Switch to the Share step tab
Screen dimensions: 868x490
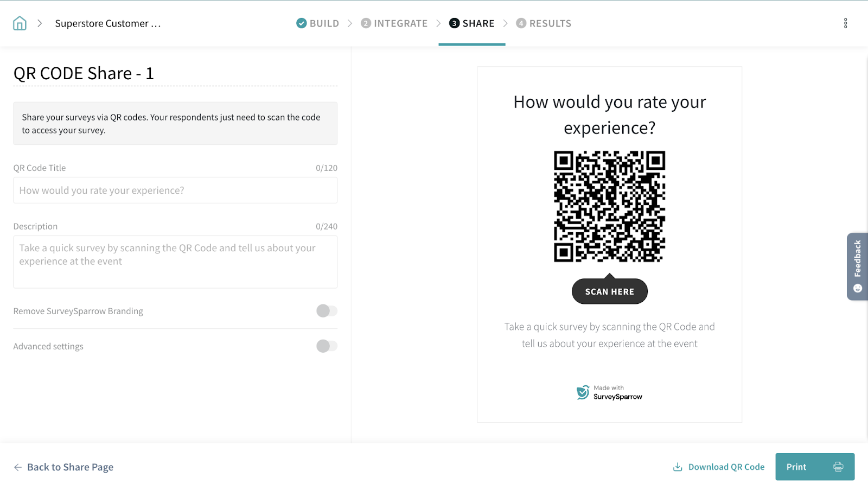(472, 23)
